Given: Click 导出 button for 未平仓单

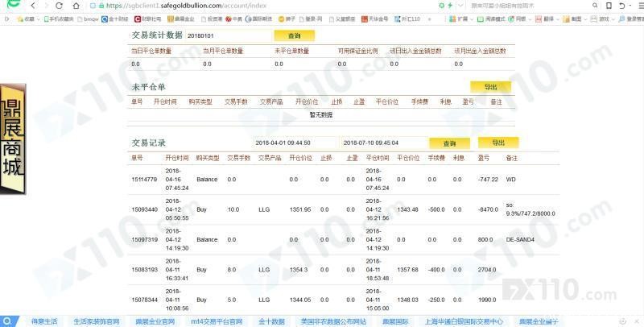Looking at the screenshot, I should [490, 87].
